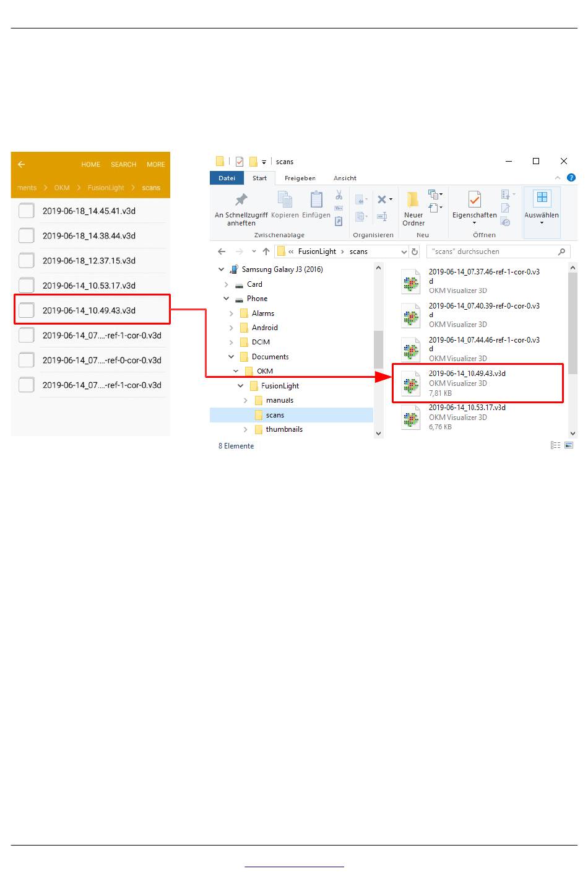
Task: Tap HOME in phone app header
Action: pos(90,164)
